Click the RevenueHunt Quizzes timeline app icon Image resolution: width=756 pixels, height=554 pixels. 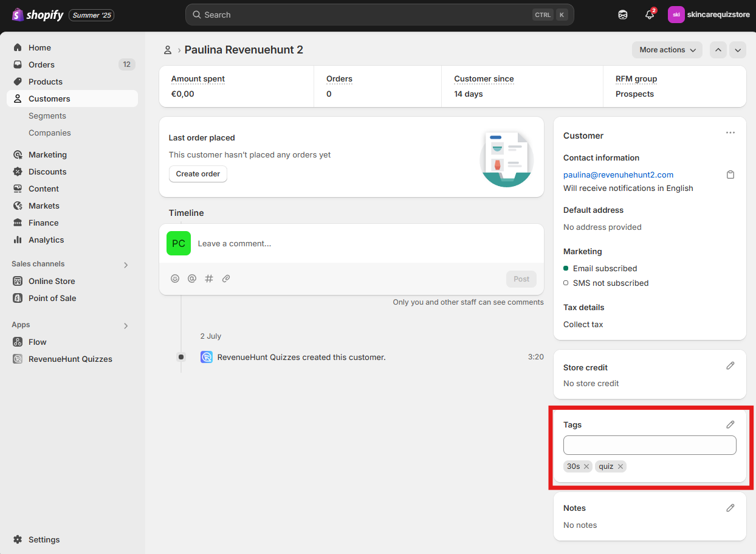[x=207, y=357]
